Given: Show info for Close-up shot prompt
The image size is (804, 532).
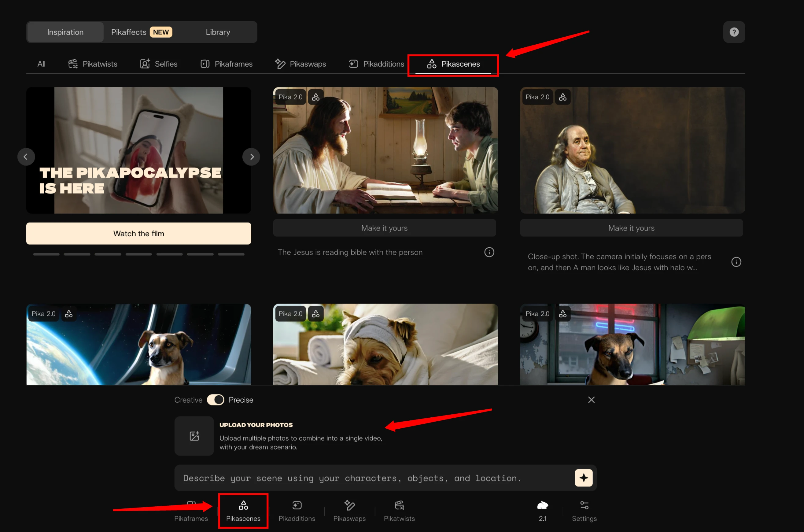Looking at the screenshot, I should (736, 262).
